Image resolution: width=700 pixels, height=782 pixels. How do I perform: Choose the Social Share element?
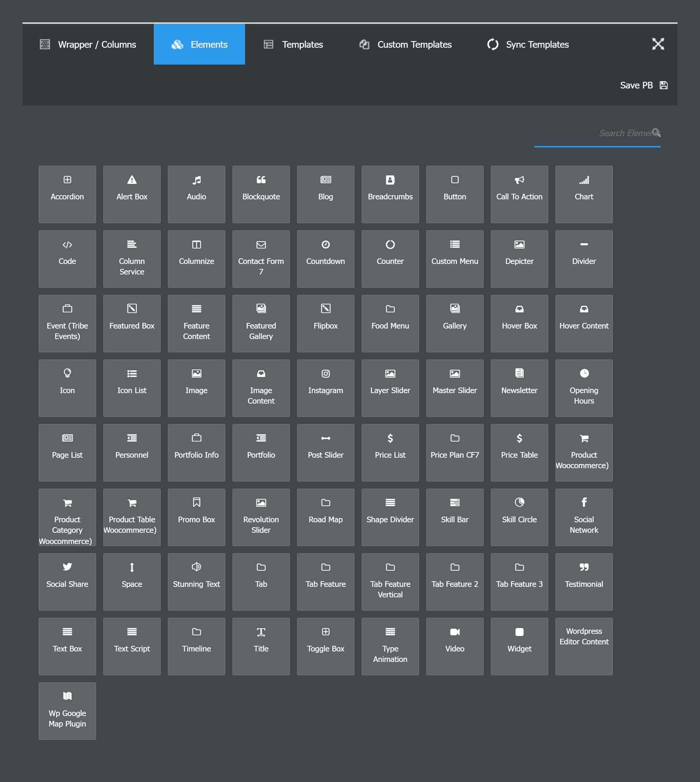tap(67, 582)
